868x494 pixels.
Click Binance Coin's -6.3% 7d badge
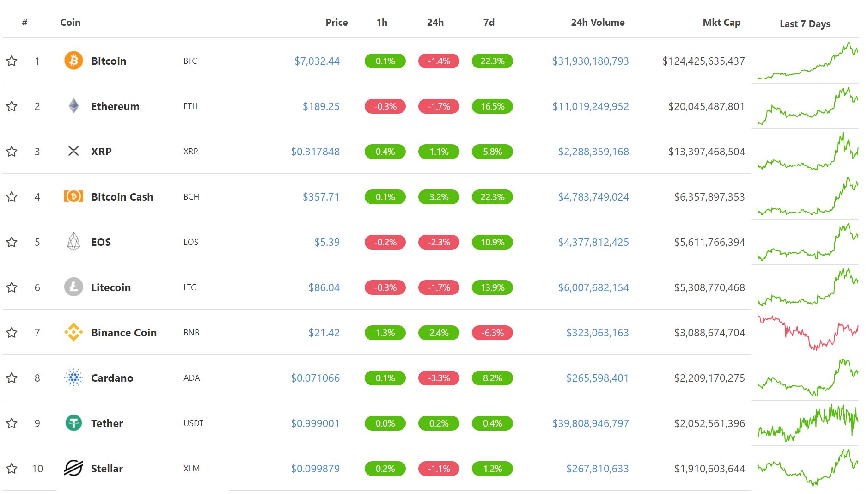coord(492,333)
